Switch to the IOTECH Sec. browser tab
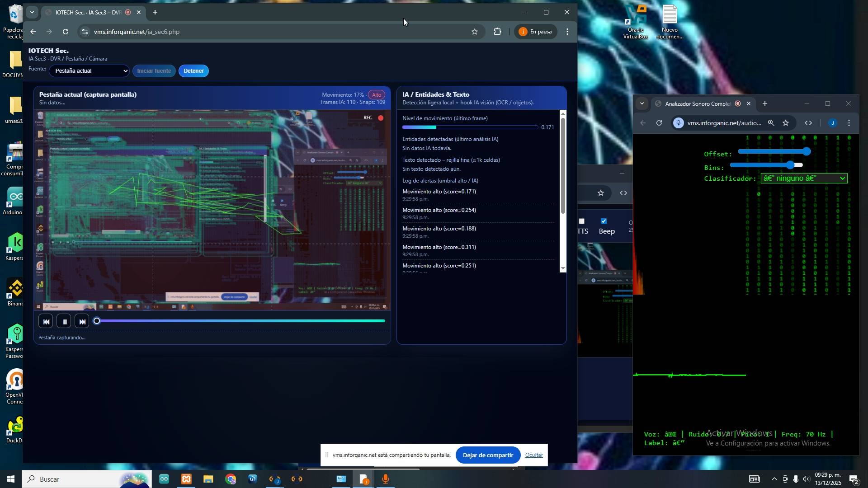Screen dimensions: 868x488 [x=88, y=13]
